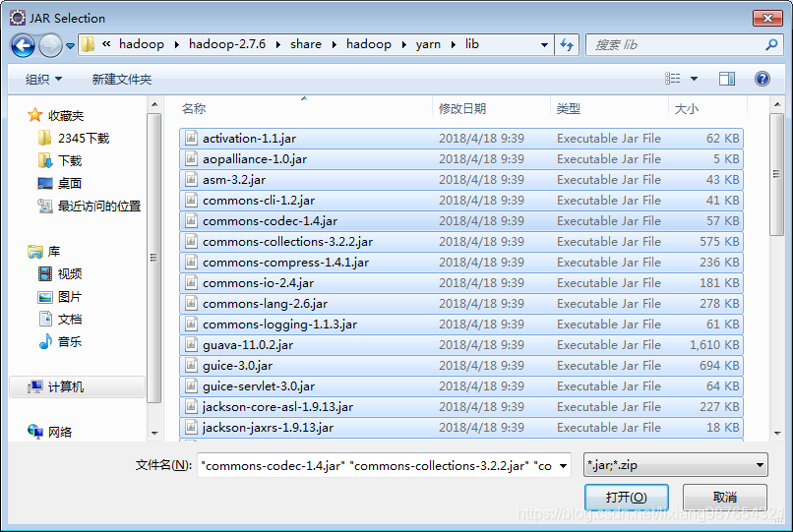Image resolution: width=793 pixels, height=532 pixels.
Task: Click the jackson-jaxrs-1.9.13.jar file icon
Action: click(191, 428)
